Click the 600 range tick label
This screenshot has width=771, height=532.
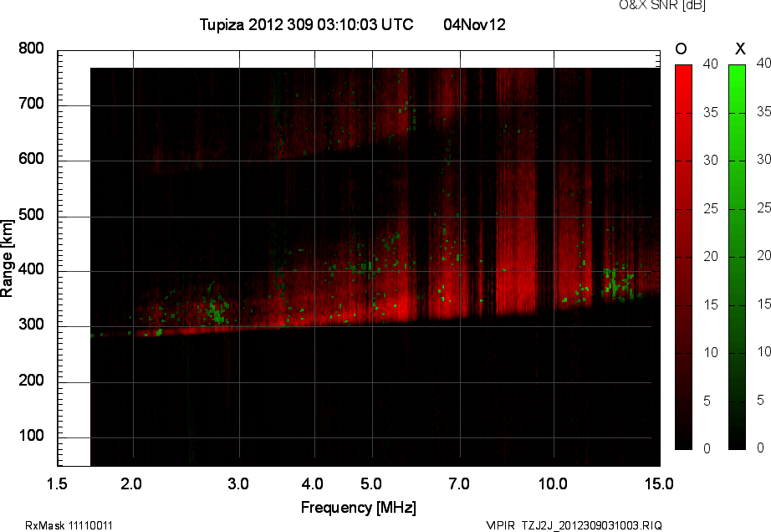[x=31, y=159]
